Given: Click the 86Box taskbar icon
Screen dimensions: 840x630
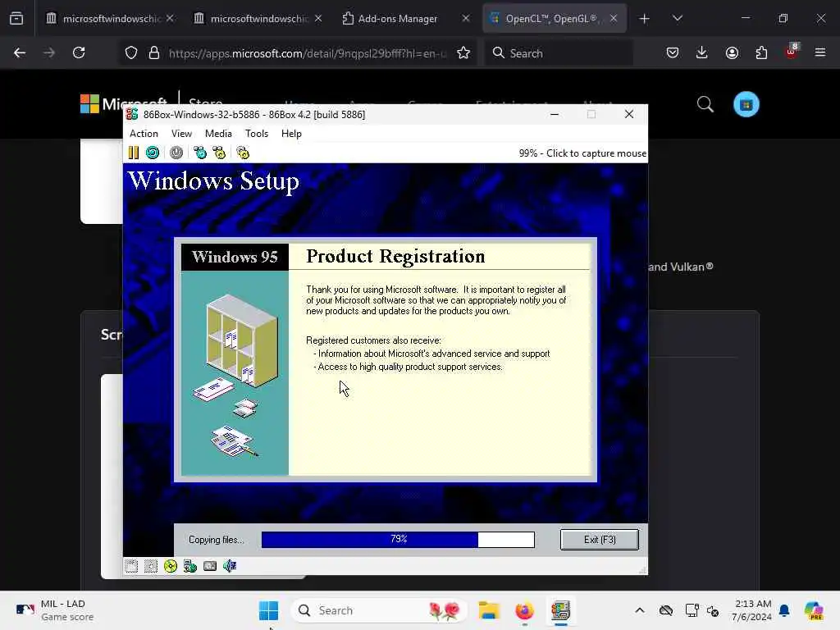Looking at the screenshot, I should click(x=560, y=610).
